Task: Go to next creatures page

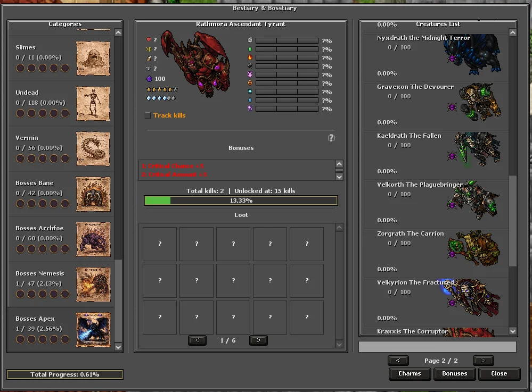Action: tap(484, 361)
